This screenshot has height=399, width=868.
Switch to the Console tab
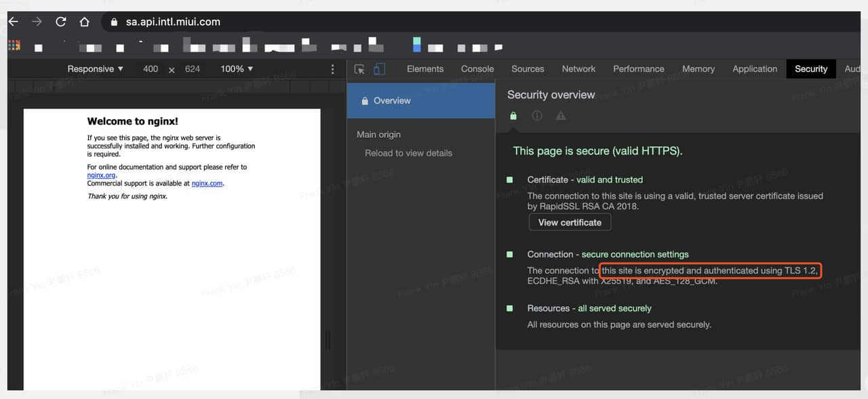477,69
